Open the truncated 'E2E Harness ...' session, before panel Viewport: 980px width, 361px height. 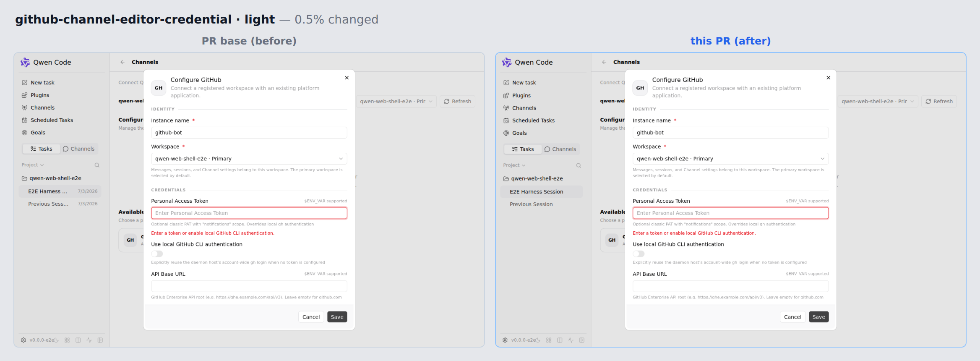click(60, 191)
